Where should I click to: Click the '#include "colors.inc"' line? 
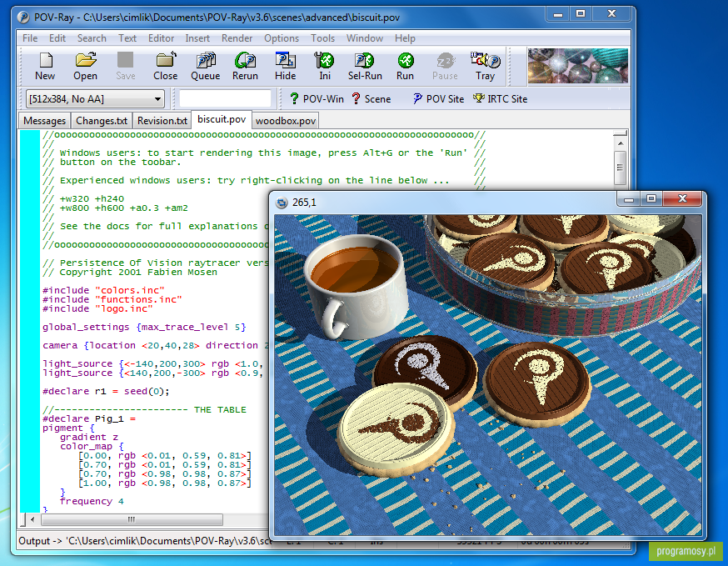click(103, 290)
